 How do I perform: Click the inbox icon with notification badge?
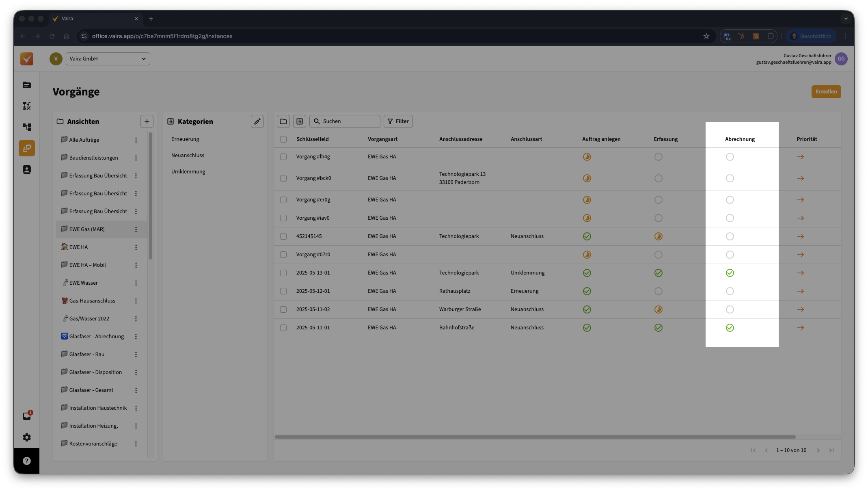(x=27, y=416)
